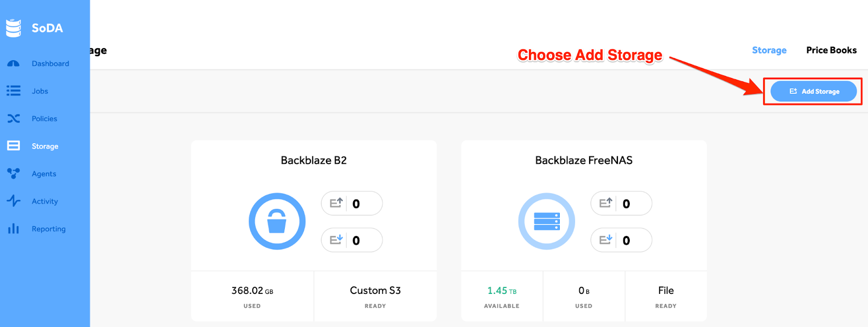
Task: Switch to the Storage tab at top
Action: point(769,50)
